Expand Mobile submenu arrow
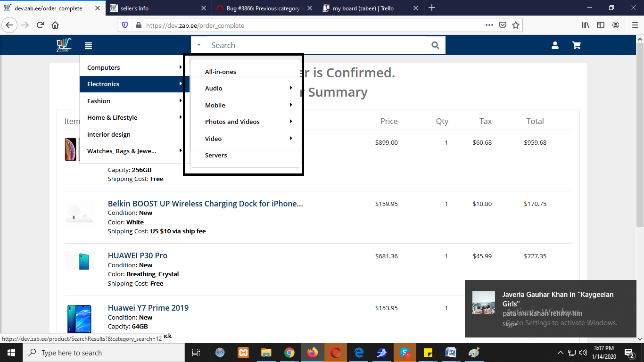This screenshot has height=362, width=644. (291, 105)
